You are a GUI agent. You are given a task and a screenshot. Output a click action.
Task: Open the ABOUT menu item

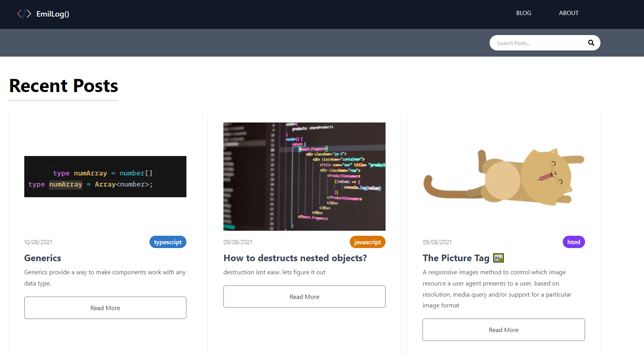click(569, 13)
